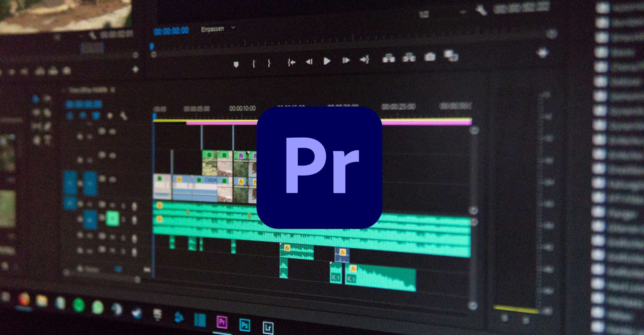
Task: Click the Extract button in Program Monitor
Action: point(409,58)
